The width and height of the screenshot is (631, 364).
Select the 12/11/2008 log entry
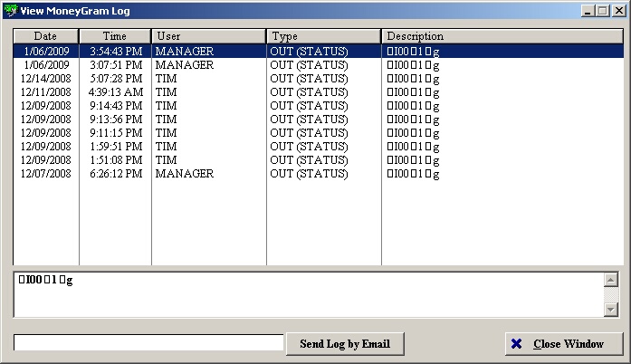click(319, 92)
